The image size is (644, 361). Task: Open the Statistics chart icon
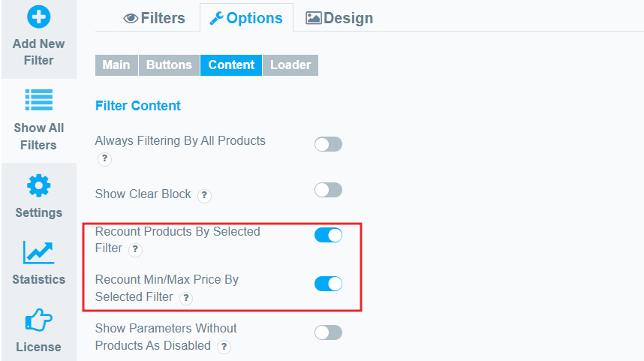tap(38, 252)
